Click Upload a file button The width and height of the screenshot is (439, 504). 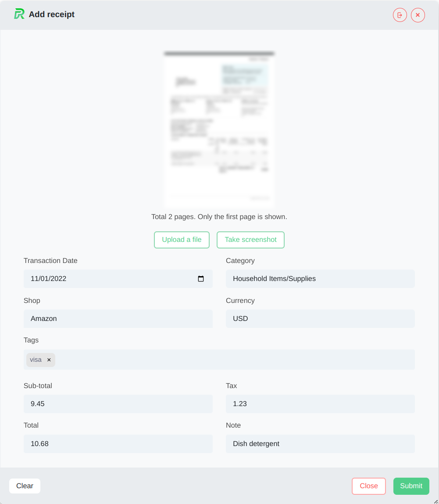click(182, 240)
